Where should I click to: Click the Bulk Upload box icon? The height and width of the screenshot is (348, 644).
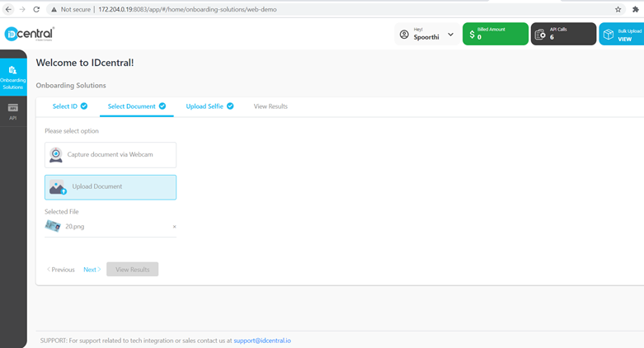(x=609, y=35)
